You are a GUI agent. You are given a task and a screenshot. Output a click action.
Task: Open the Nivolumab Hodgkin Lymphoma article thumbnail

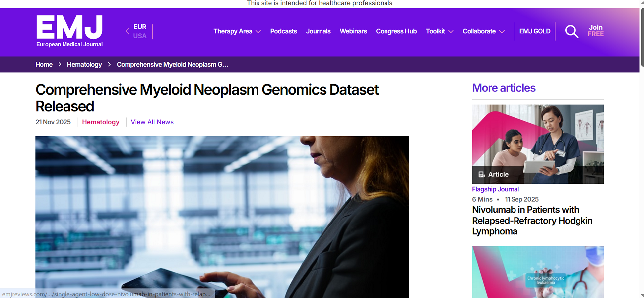pos(538,144)
